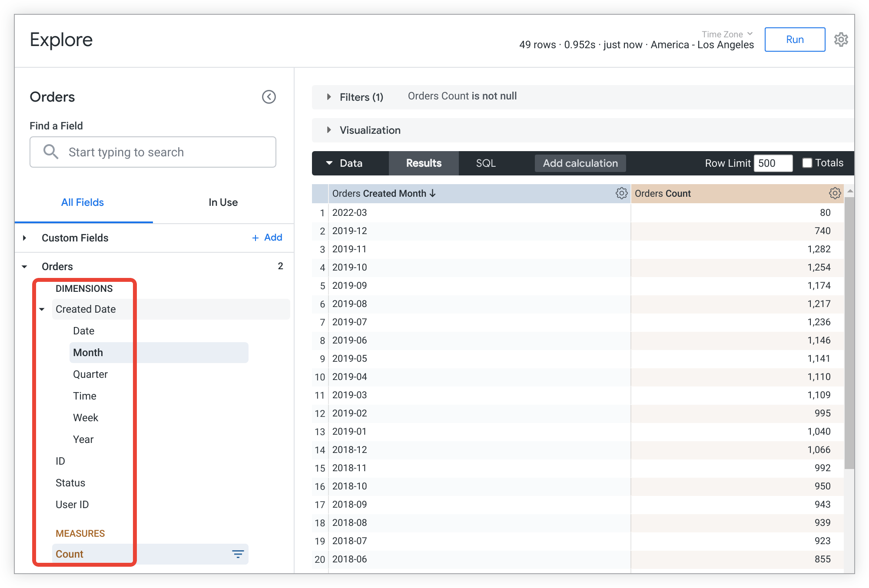Screen dimensions: 869x588
Task: Expand the Visualization section
Action: [x=329, y=130]
